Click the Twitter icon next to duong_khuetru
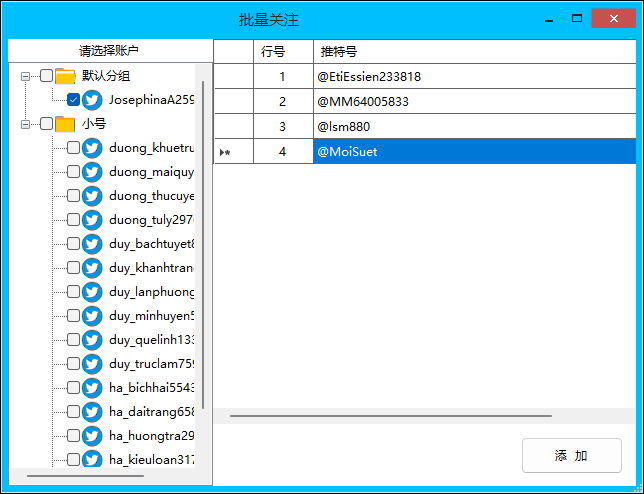The image size is (644, 494). coord(92,148)
